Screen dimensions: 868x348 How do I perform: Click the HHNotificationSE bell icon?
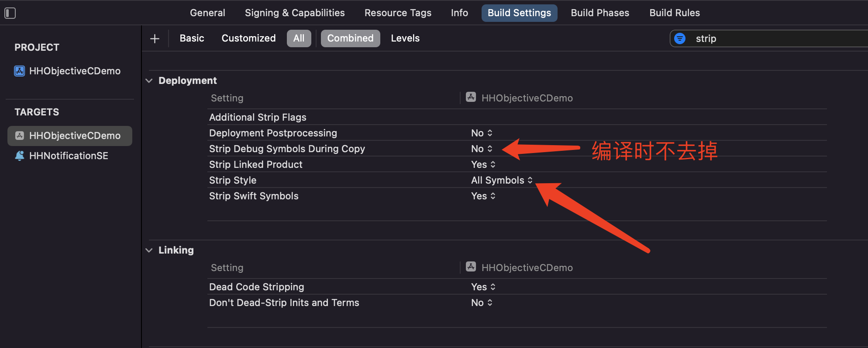click(x=20, y=156)
